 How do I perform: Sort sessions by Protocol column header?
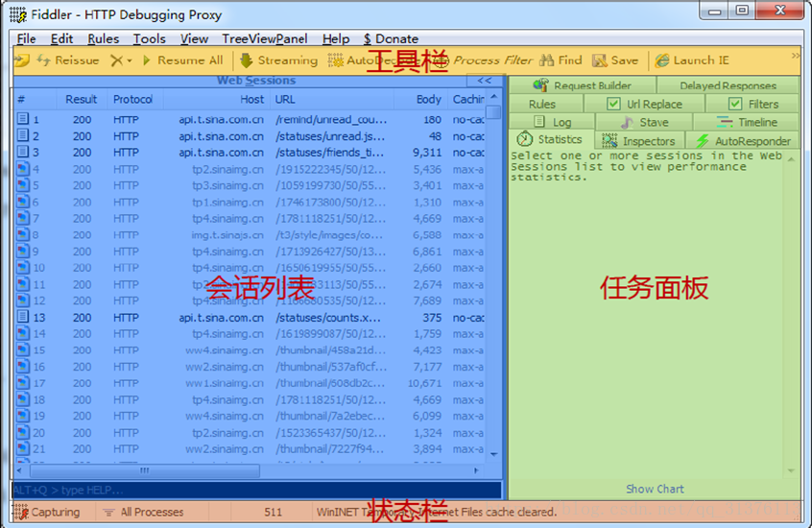[x=133, y=99]
